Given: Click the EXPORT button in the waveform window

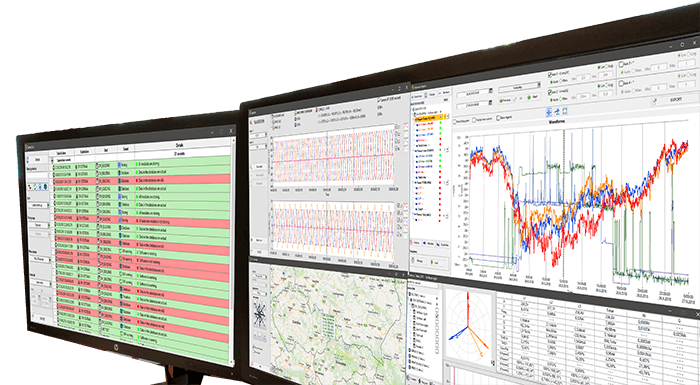Looking at the screenshot, I should pyautogui.click(x=675, y=100).
